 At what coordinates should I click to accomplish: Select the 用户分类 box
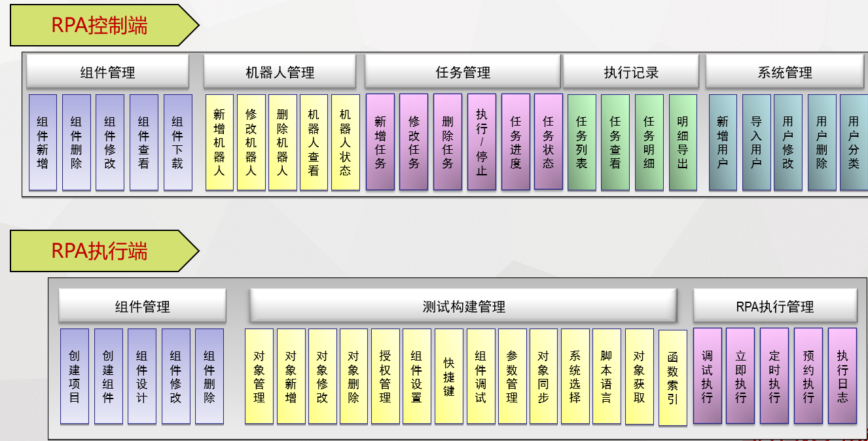[x=854, y=143]
